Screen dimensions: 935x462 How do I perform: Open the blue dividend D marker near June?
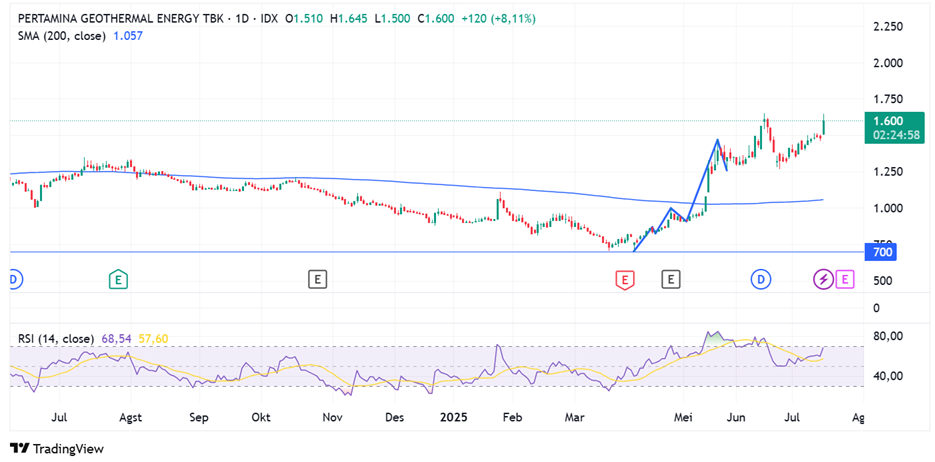click(x=762, y=279)
